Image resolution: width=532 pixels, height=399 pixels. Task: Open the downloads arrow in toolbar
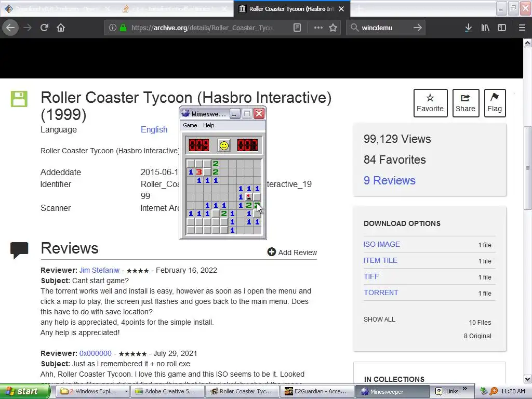(x=468, y=28)
